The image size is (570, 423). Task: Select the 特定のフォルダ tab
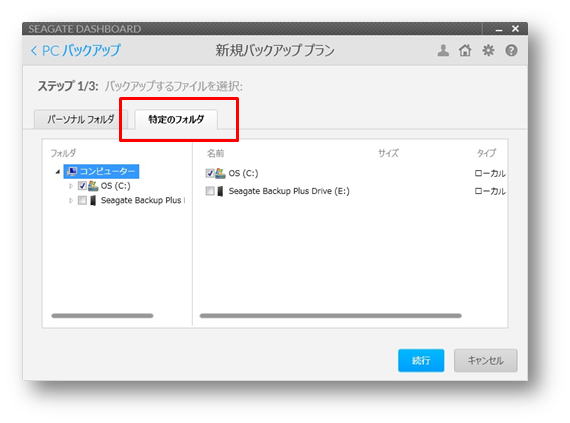176,119
